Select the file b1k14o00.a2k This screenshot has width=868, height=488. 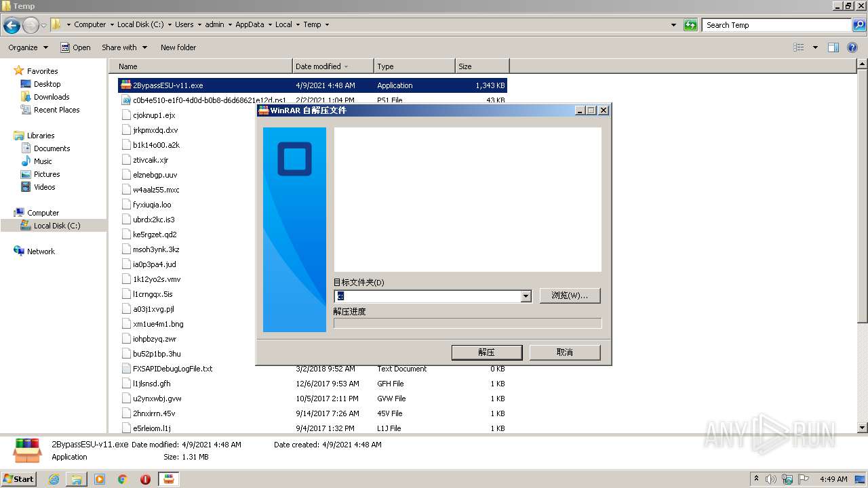point(156,145)
